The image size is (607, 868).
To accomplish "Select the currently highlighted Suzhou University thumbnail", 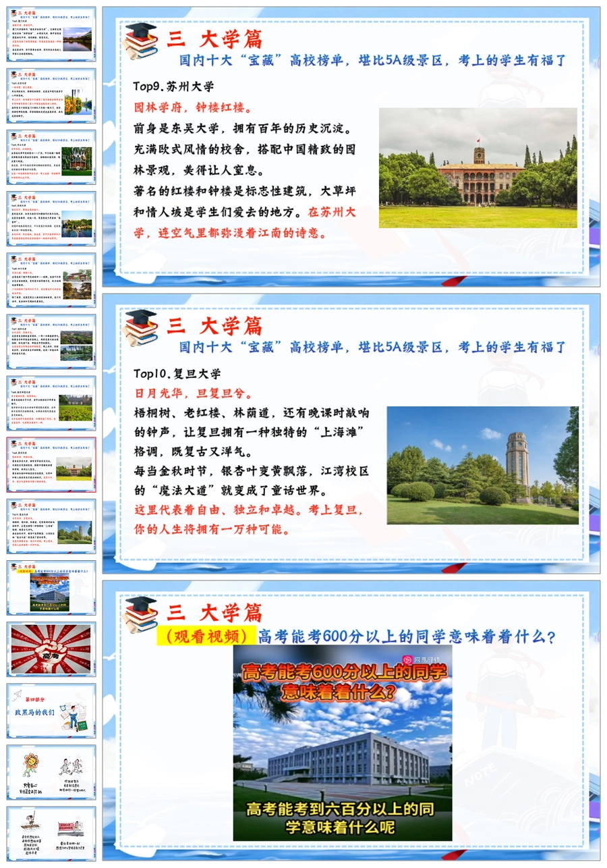I will (x=51, y=464).
